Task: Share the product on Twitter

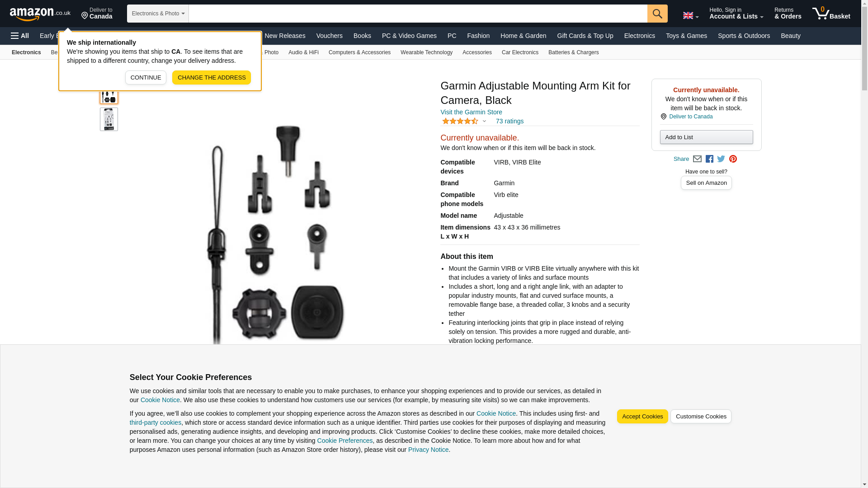Action: pos(721,159)
